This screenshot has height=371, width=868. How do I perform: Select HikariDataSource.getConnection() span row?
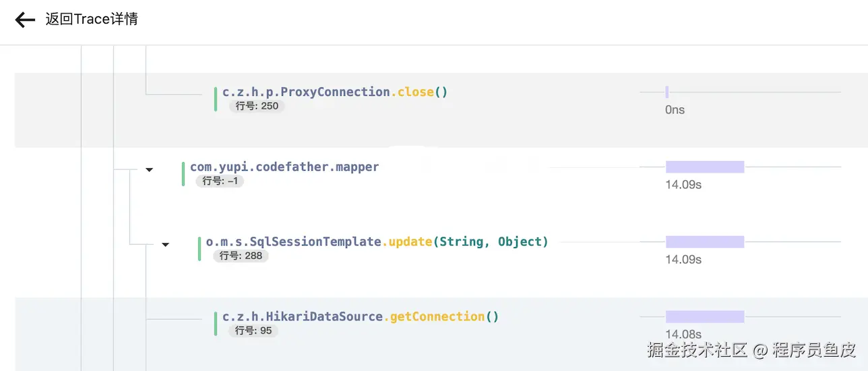coord(360,316)
